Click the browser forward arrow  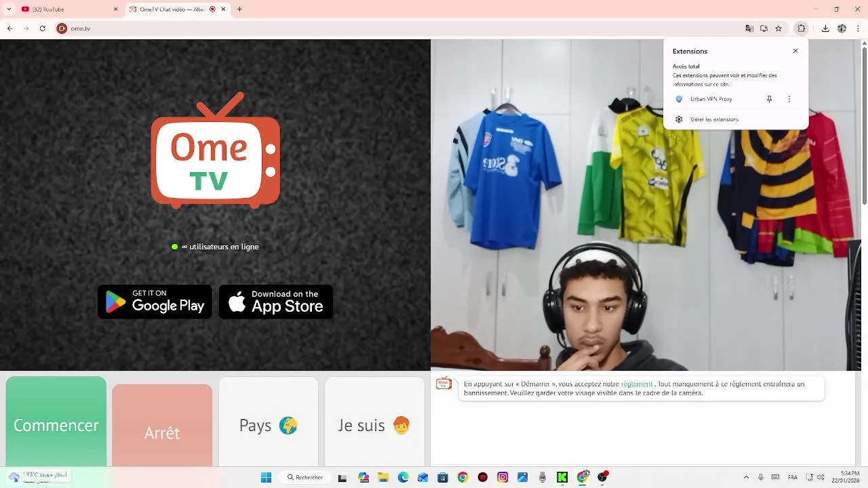26,28
